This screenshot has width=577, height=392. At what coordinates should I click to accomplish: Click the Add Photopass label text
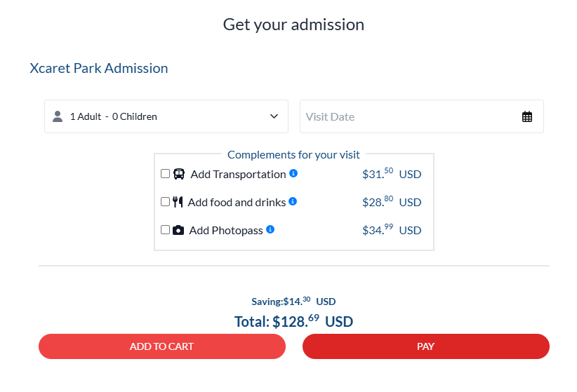[x=226, y=230]
